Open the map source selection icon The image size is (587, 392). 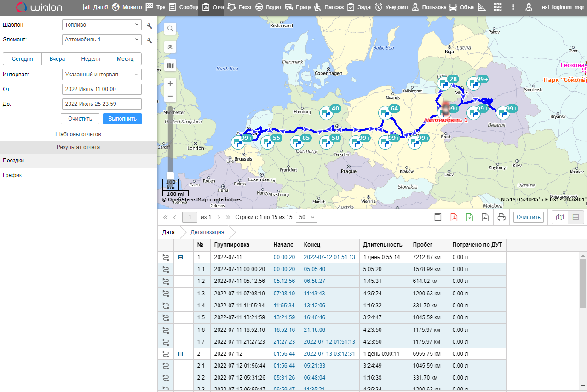pyautogui.click(x=170, y=66)
